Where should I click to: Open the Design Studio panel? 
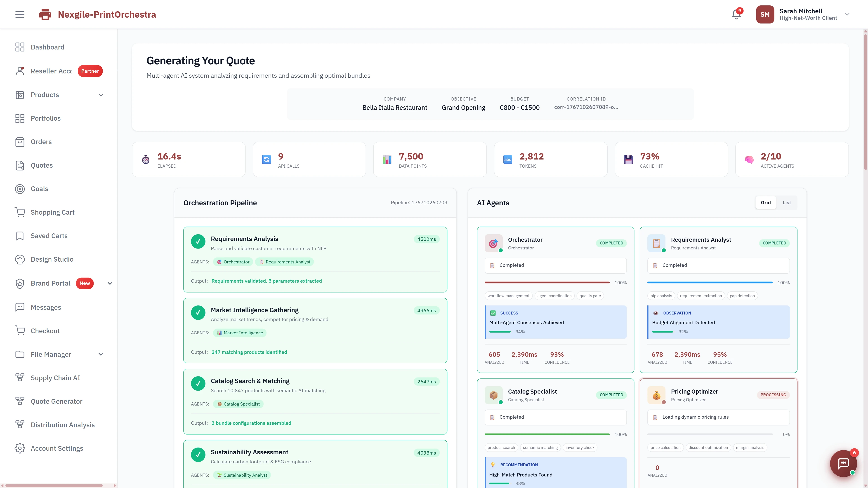coord(52,259)
